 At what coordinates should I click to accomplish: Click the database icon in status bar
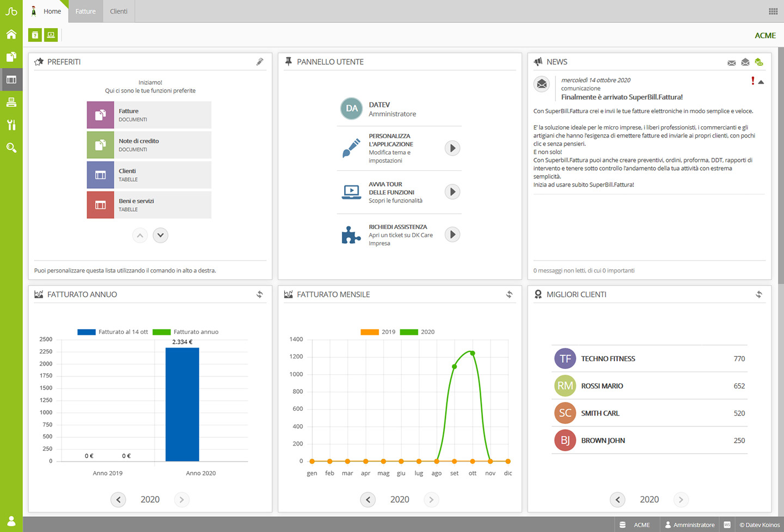pyautogui.click(x=622, y=525)
